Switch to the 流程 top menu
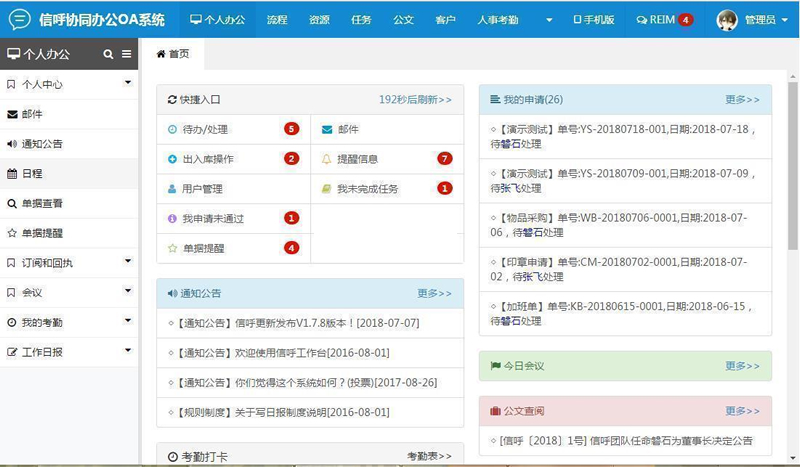The height and width of the screenshot is (467, 800). 277,20
